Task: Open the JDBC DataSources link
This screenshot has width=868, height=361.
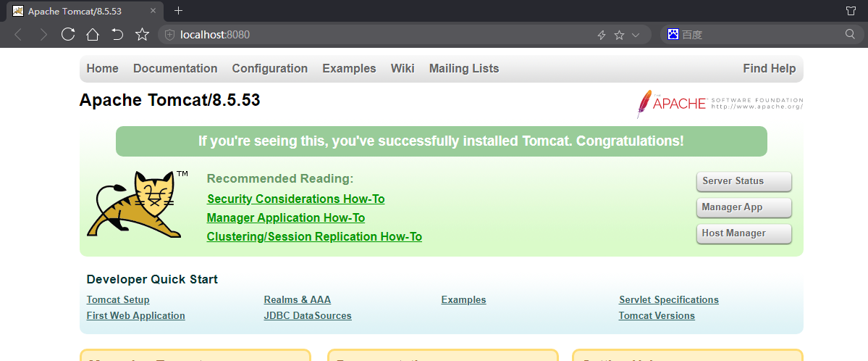Action: coord(308,316)
